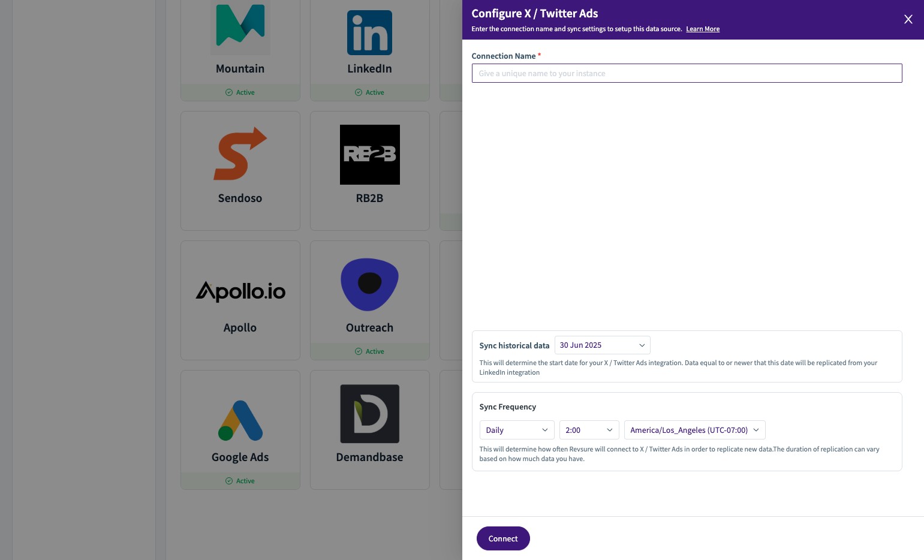Open the Outreach logo icon
924x560 pixels.
coord(369,284)
